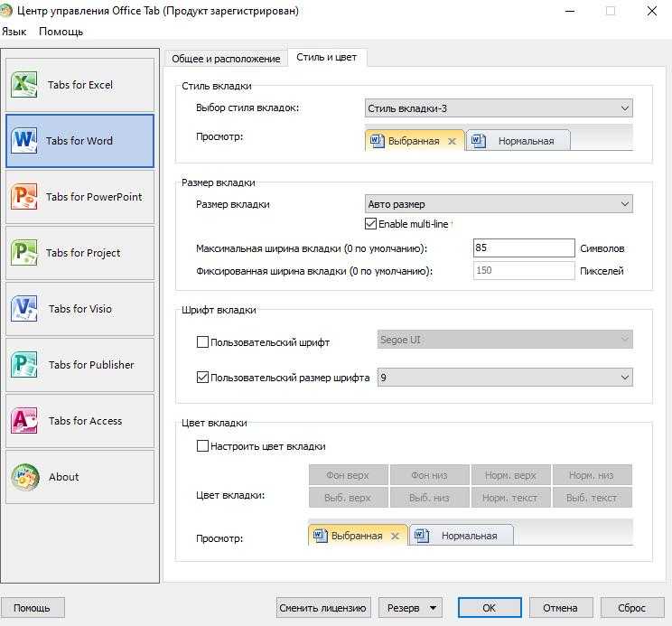The width and height of the screenshot is (672, 626).
Task: Open the Выбор стиля вкладок dropdown
Action: pyautogui.click(x=499, y=108)
